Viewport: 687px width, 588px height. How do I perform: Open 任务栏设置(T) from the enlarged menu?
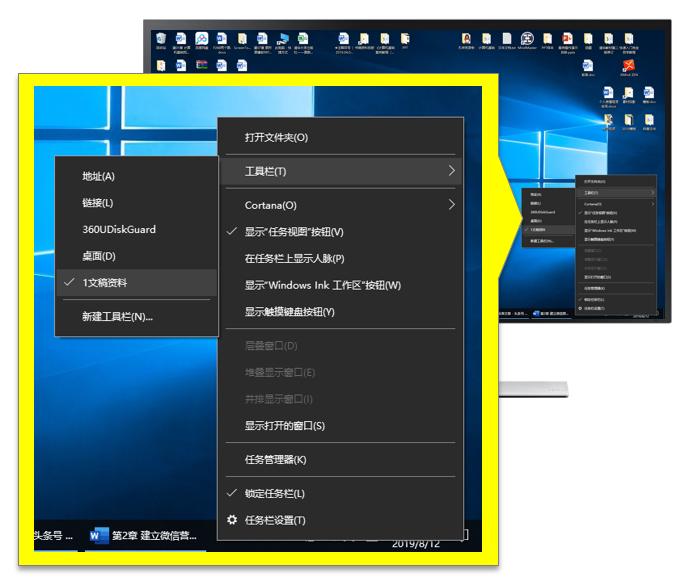340,520
